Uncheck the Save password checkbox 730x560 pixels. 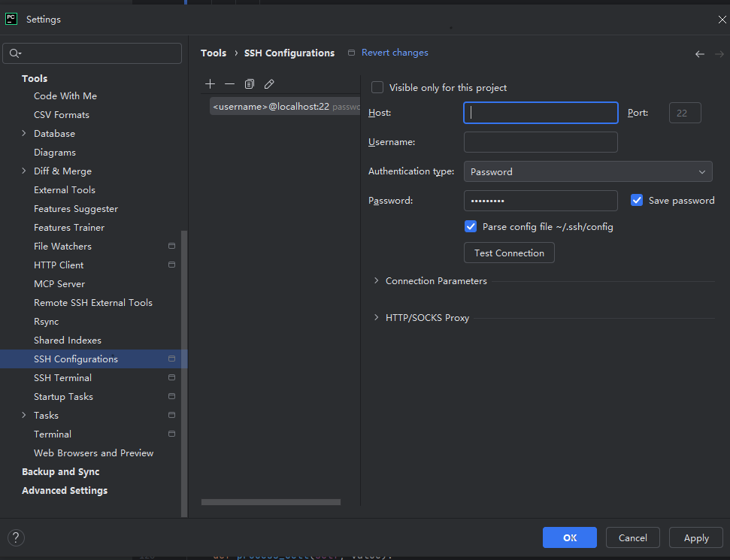point(637,200)
